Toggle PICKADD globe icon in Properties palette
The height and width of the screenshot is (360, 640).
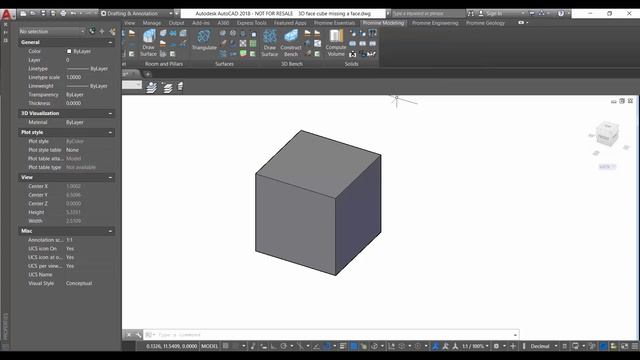93,31
